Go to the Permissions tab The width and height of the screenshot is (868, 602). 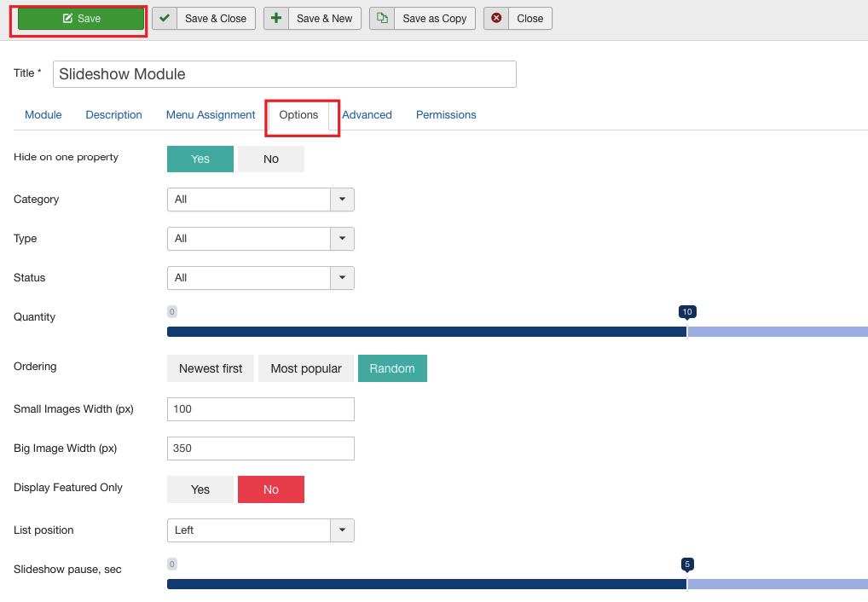pos(446,115)
